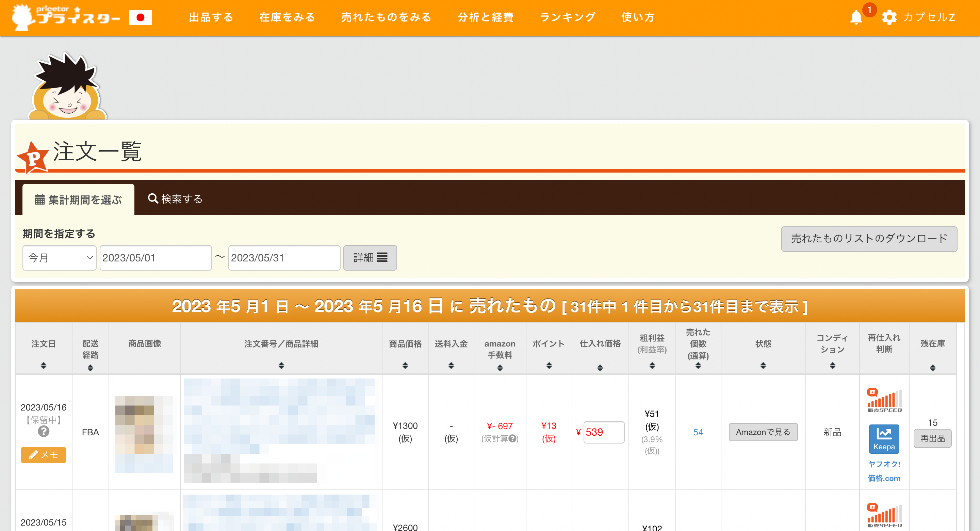Sort by 配送経路 column arrows
The width and height of the screenshot is (980, 531).
click(90, 368)
